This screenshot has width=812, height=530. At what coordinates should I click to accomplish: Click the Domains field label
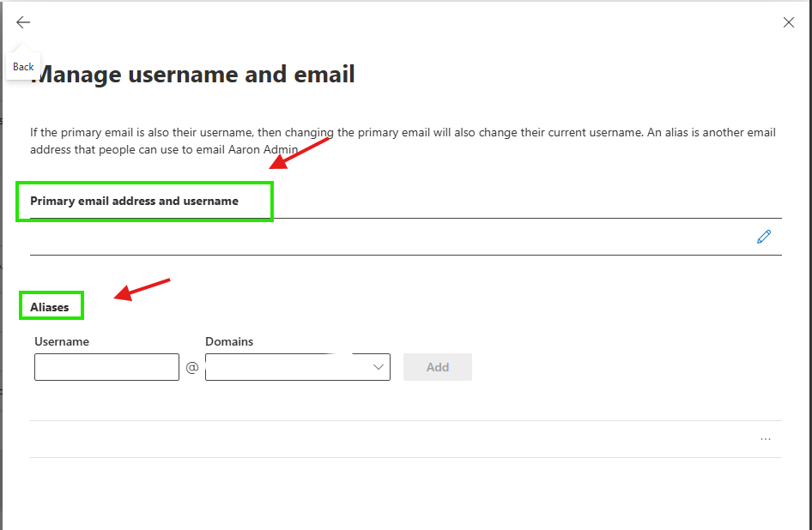229,341
